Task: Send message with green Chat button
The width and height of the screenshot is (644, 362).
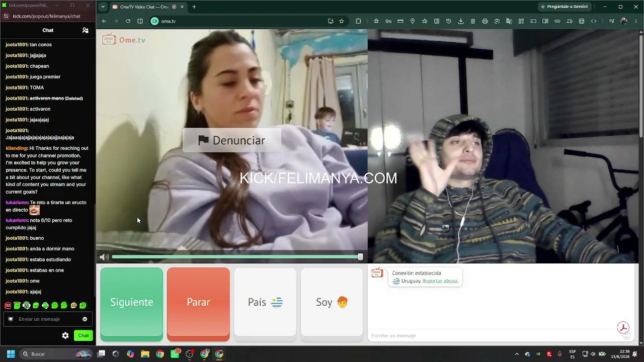Action: tap(84, 335)
